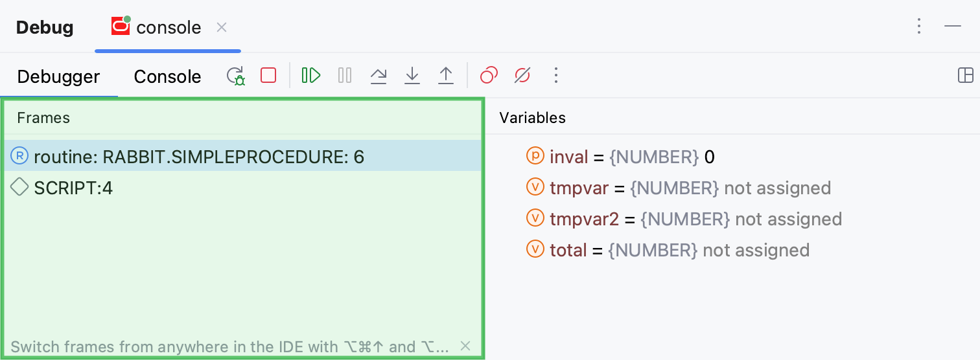The image size is (980, 360).
Task: Select the RABBIT.SIMPLEPROCEDURE frame
Action: coord(198,157)
